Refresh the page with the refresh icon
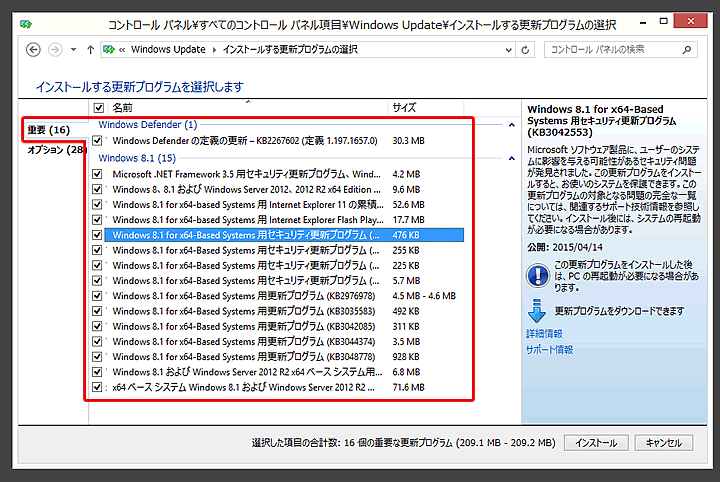The height and width of the screenshot is (482, 720). click(x=525, y=50)
